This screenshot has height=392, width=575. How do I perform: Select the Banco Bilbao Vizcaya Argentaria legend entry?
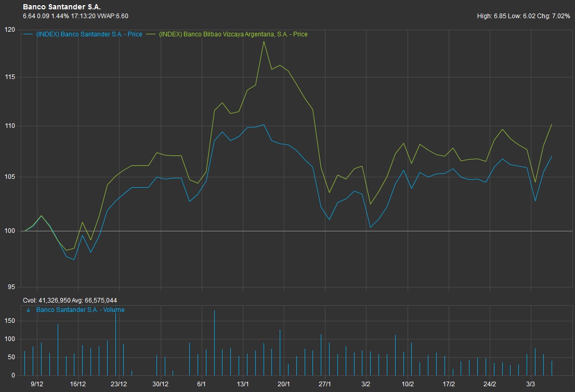pyautogui.click(x=233, y=34)
